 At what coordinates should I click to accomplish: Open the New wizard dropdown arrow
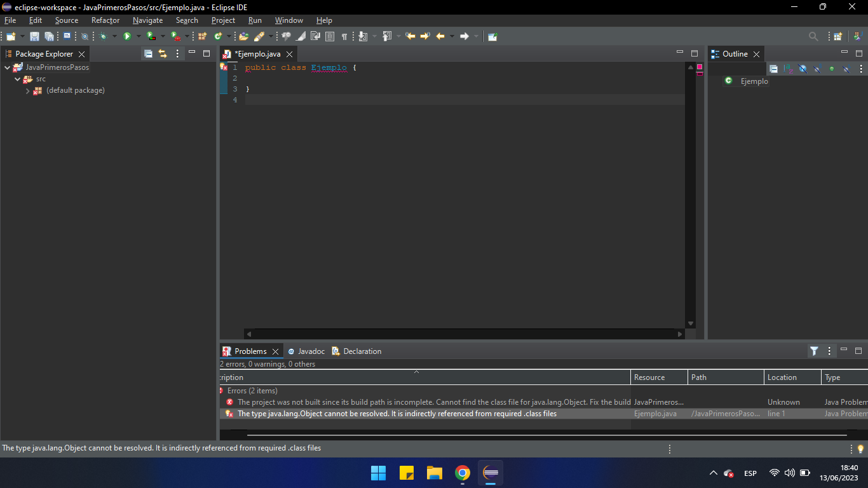(x=22, y=36)
